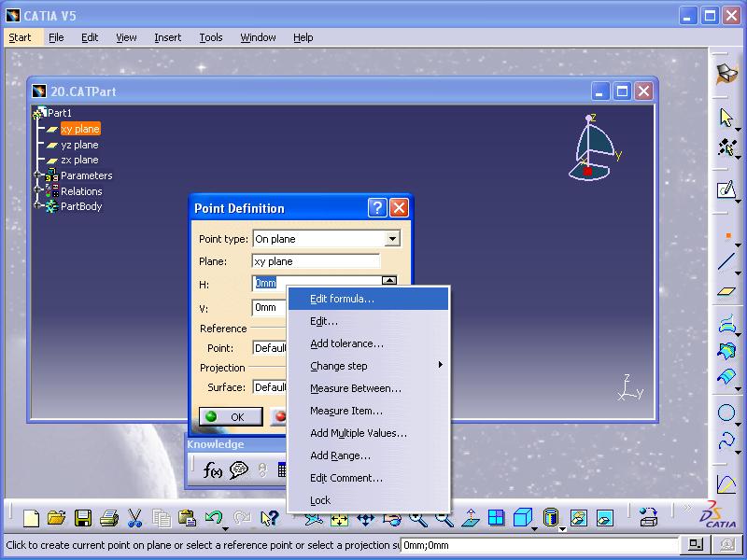Choose Edit formula... from context menu
The height and width of the screenshot is (560, 747).
342,299
